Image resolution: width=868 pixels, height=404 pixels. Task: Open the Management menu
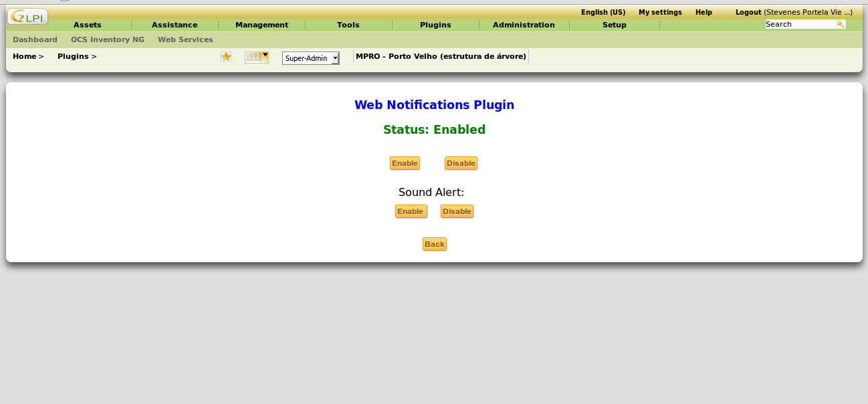(x=261, y=25)
